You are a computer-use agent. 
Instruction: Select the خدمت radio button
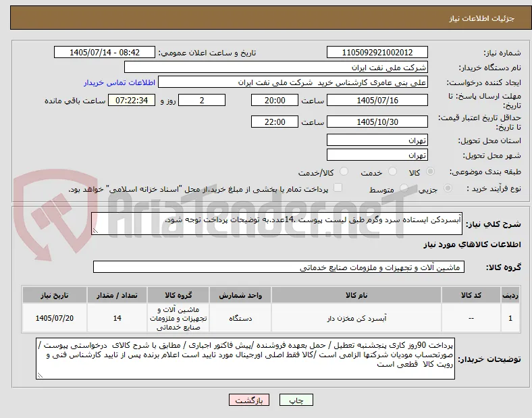[x=392, y=172]
